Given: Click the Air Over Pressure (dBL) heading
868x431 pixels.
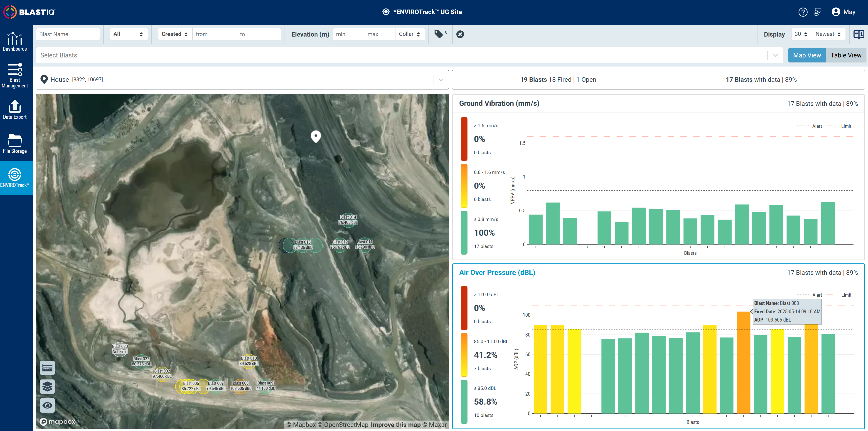Looking at the screenshot, I should (497, 272).
